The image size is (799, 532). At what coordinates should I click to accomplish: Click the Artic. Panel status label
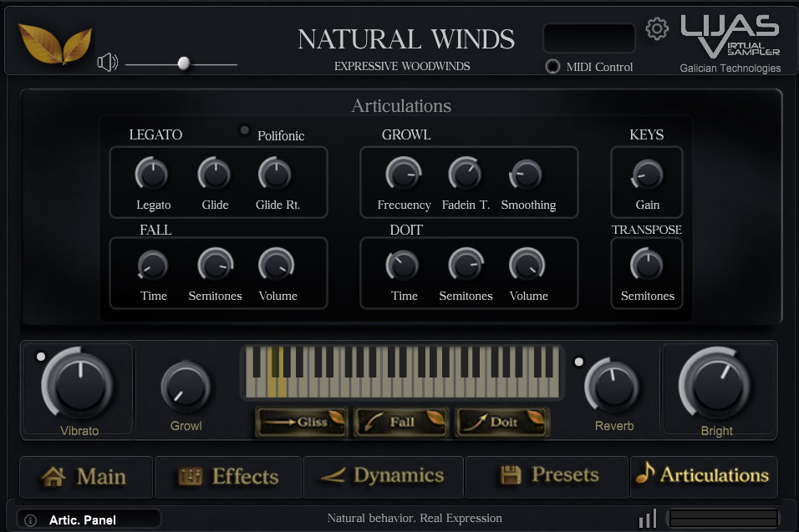[83, 519]
